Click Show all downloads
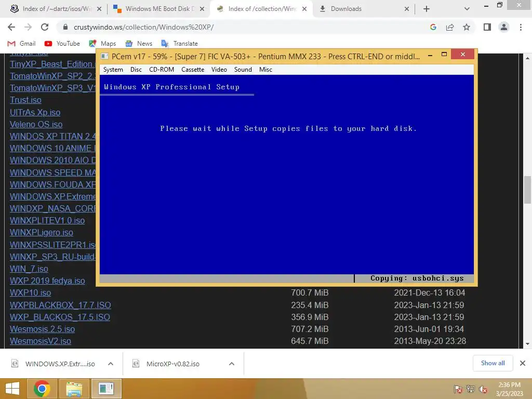Viewport: 532px width, 399px height. pyautogui.click(x=493, y=363)
